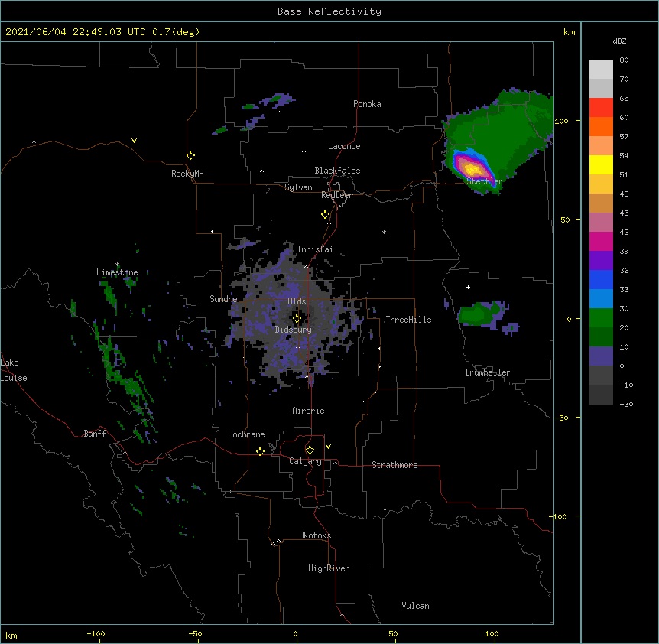This screenshot has height=644, width=659.
Task: Pick the magenta 39-42 dBZ legend swatch
Action: click(x=601, y=241)
